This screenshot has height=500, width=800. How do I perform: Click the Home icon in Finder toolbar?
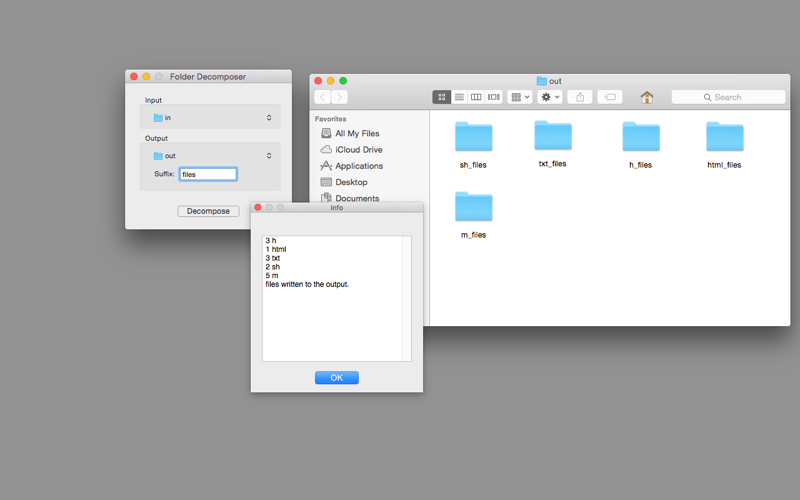pos(647,97)
